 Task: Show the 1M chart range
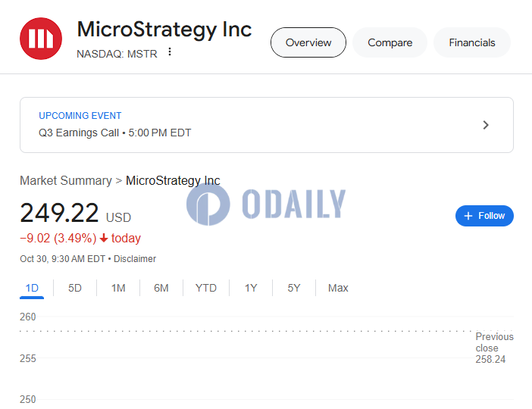[118, 289]
